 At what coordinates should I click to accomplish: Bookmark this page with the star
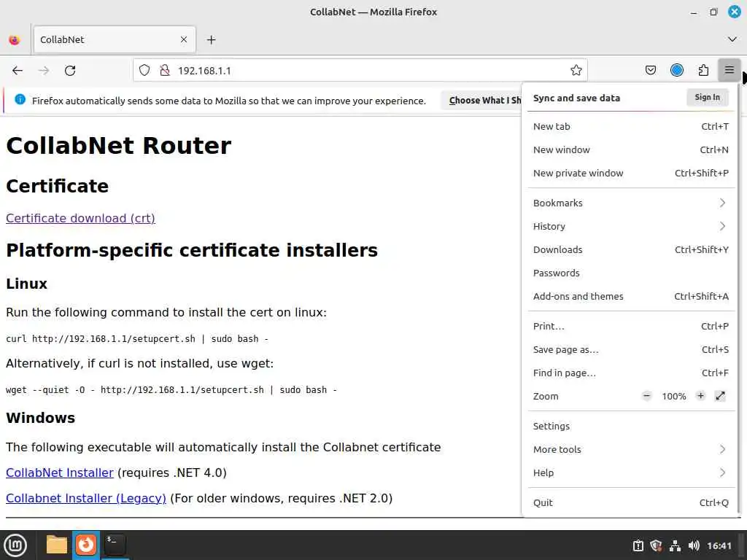click(x=576, y=71)
